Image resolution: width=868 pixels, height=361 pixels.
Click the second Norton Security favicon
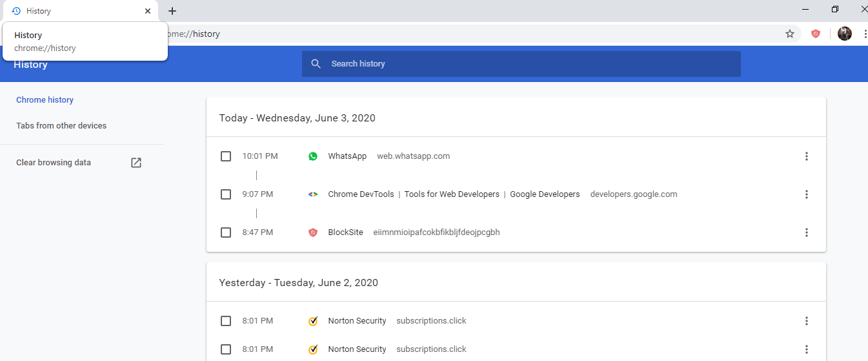[313, 349]
